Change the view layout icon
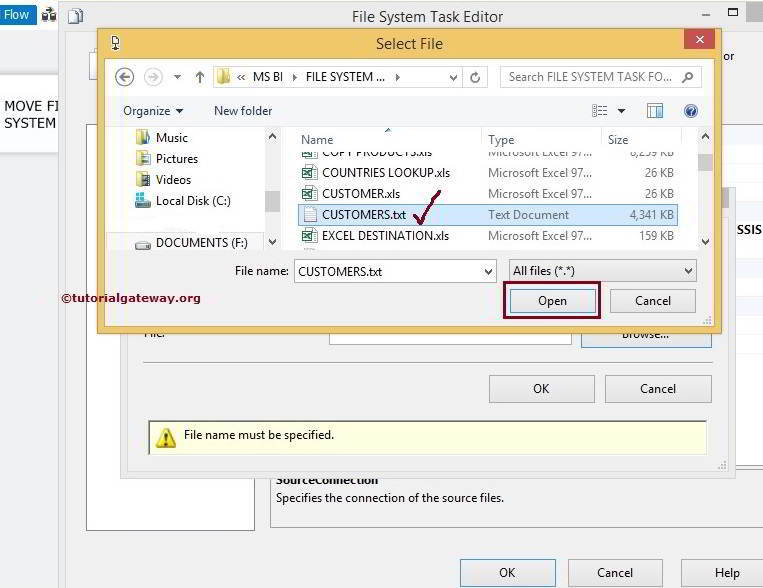This screenshot has height=588, width=763. (600, 111)
